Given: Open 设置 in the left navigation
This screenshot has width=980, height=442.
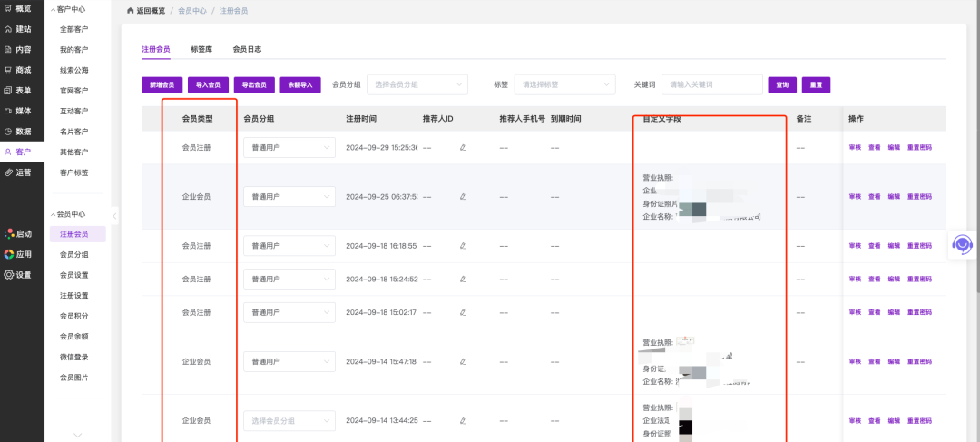Looking at the screenshot, I should click(x=17, y=275).
